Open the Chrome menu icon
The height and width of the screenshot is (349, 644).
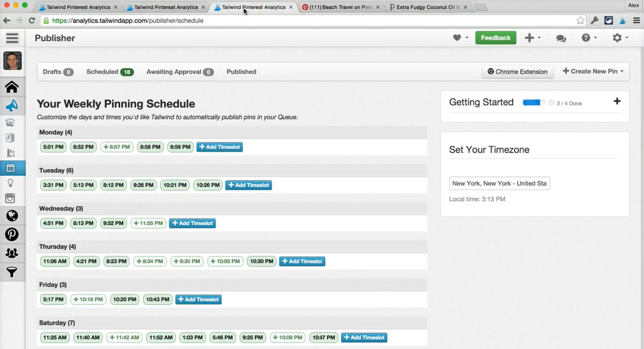point(636,21)
